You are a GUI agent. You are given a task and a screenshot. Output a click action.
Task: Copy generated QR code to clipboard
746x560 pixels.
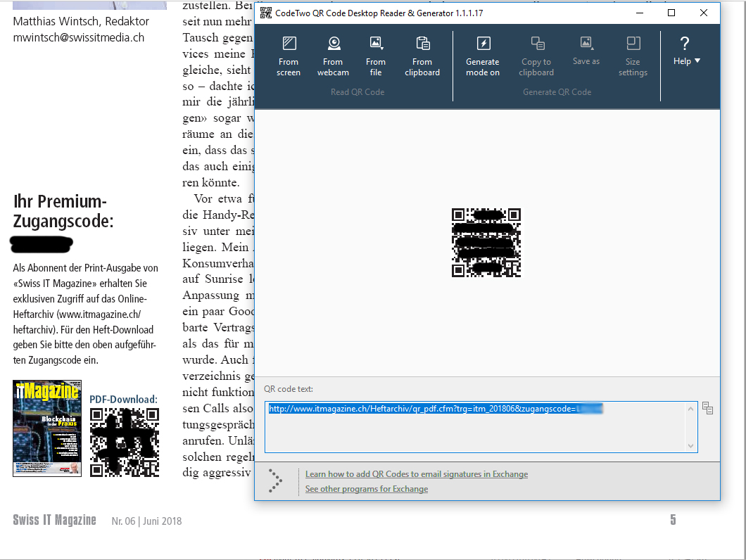click(536, 56)
